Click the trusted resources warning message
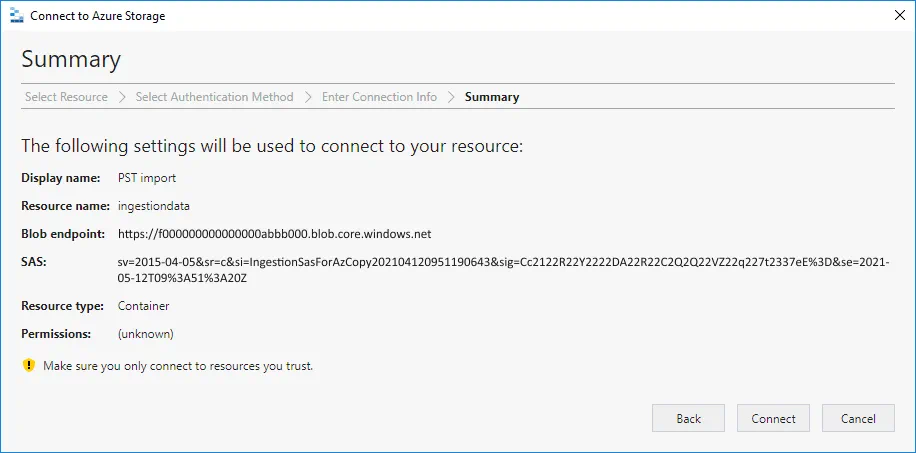916x453 pixels. point(178,366)
